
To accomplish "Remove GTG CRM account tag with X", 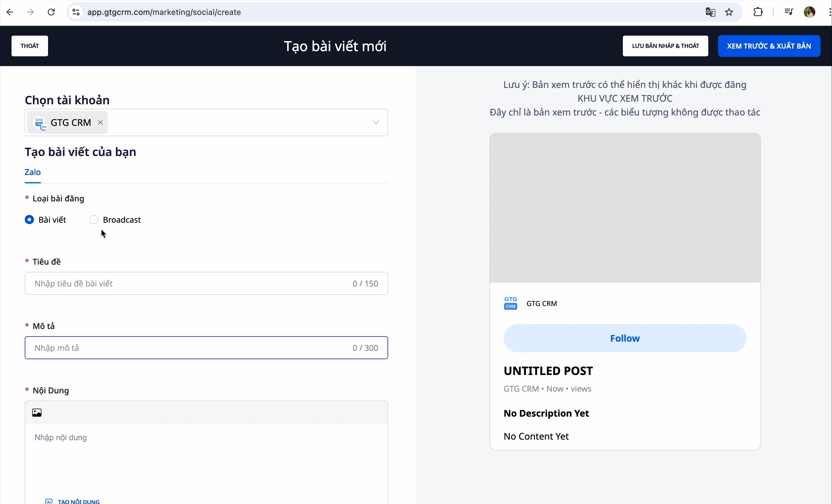I will click(100, 122).
